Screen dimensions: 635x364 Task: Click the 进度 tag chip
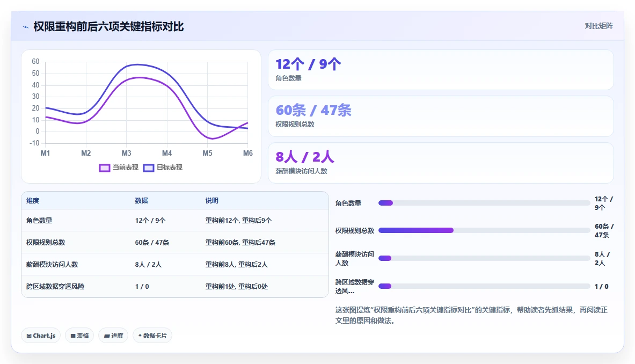[113, 336]
